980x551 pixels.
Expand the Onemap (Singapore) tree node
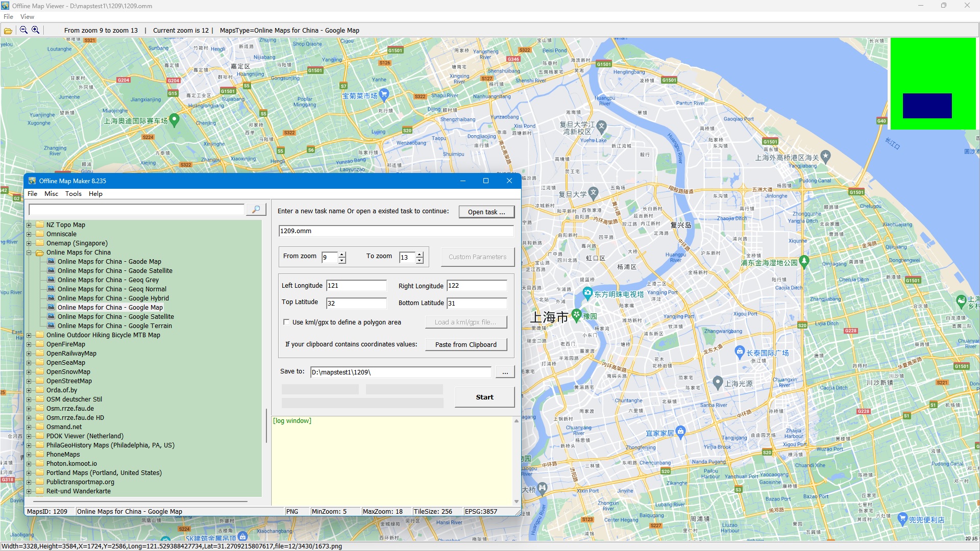tap(29, 243)
